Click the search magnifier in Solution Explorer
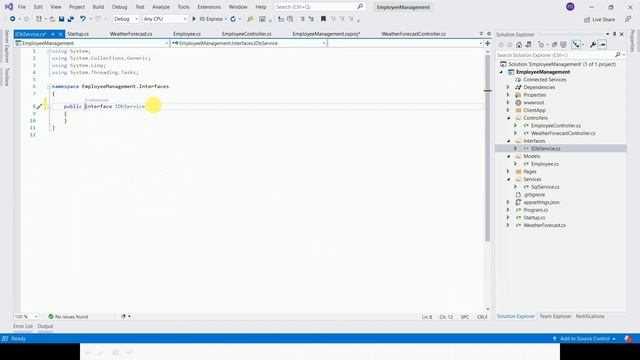The width and height of the screenshot is (640, 360). [618, 55]
